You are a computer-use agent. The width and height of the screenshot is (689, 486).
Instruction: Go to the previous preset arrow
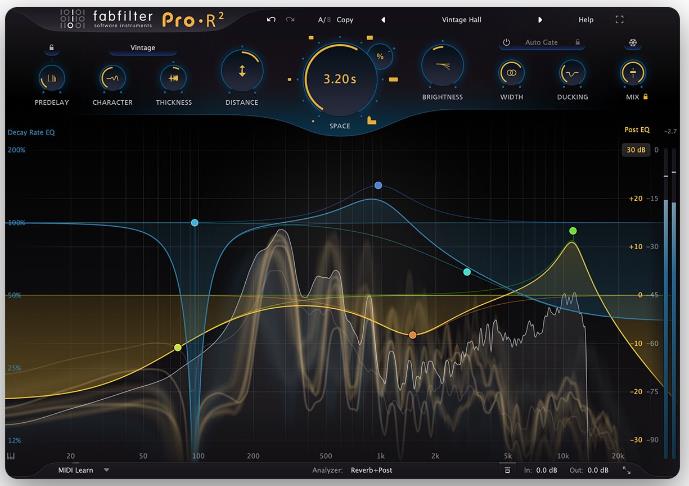(383, 20)
